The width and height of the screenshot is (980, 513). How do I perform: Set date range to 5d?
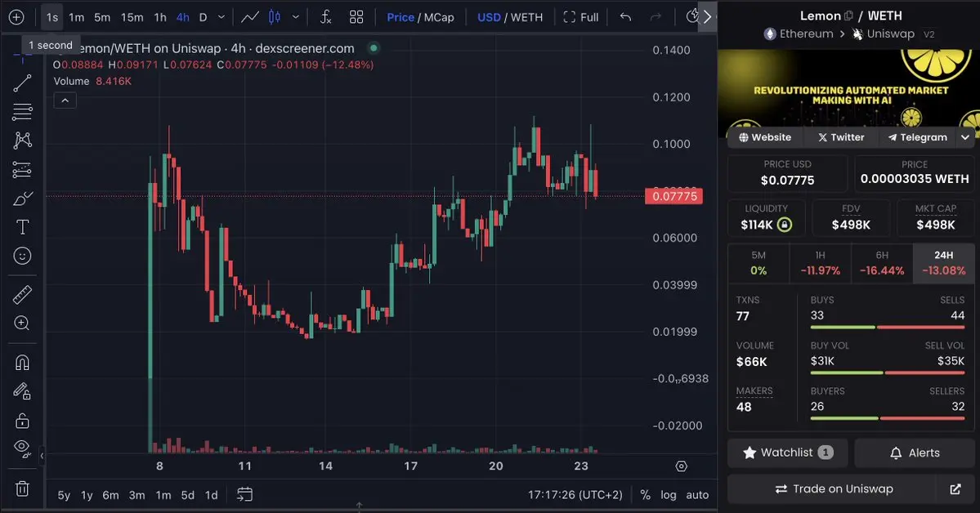pos(187,495)
